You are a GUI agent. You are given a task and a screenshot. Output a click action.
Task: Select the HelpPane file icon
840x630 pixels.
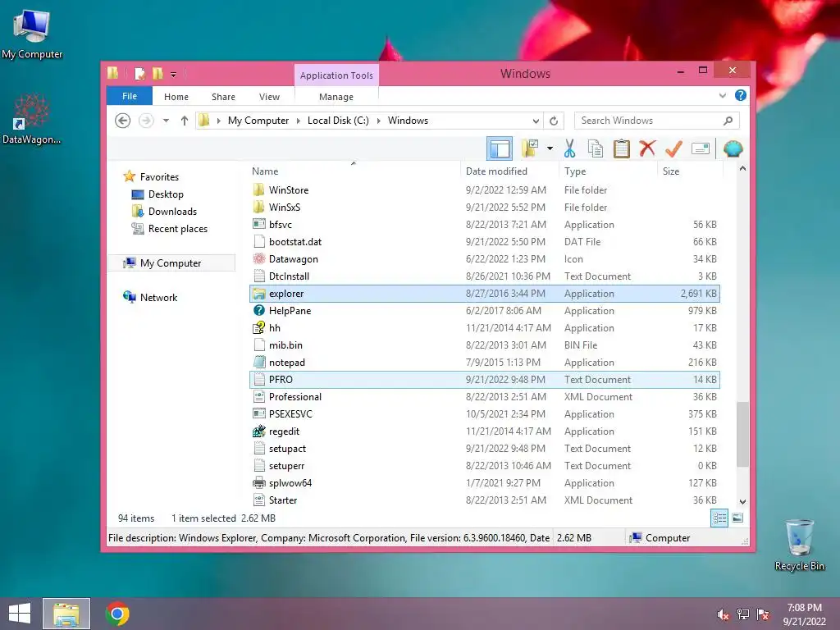(x=259, y=310)
